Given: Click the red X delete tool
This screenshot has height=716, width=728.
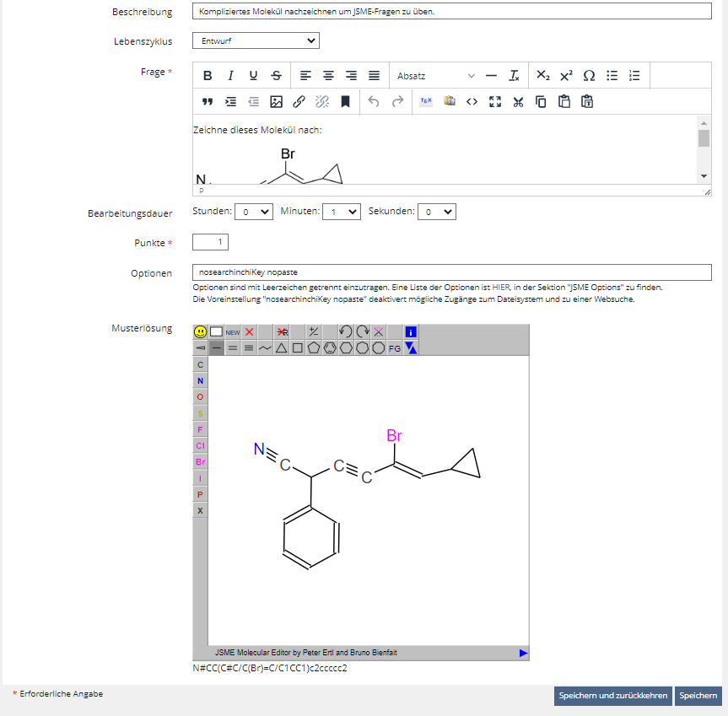Looking at the screenshot, I should click(x=250, y=331).
